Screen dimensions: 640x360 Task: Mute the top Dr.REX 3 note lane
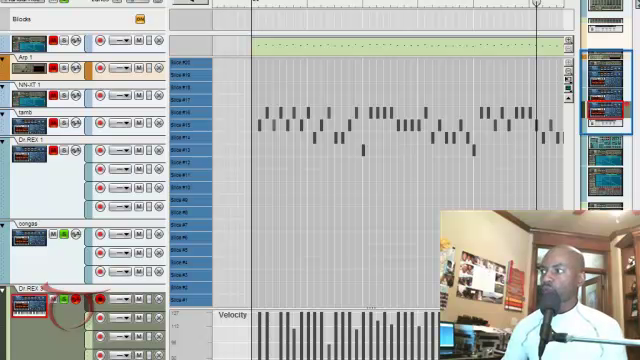click(x=139, y=299)
